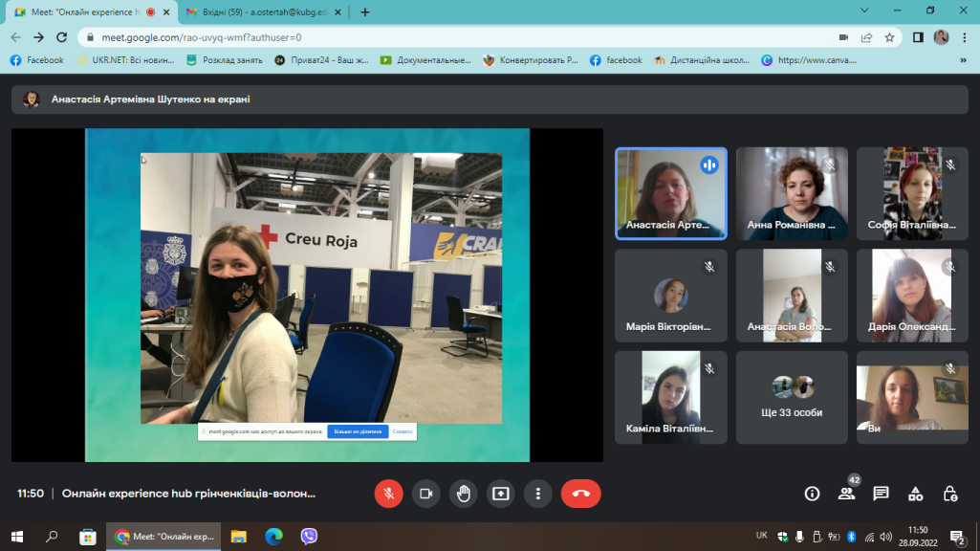Open File Explorer from taskbar

pos(239,537)
